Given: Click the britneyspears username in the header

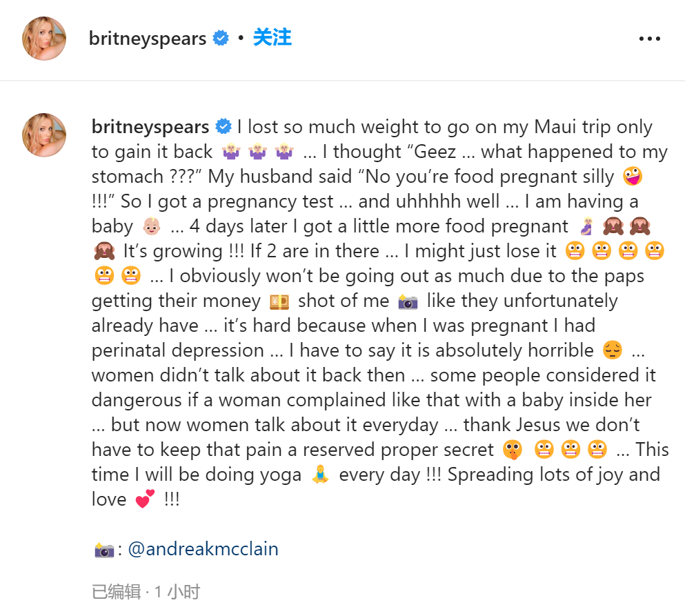Looking at the screenshot, I should point(148,39).
